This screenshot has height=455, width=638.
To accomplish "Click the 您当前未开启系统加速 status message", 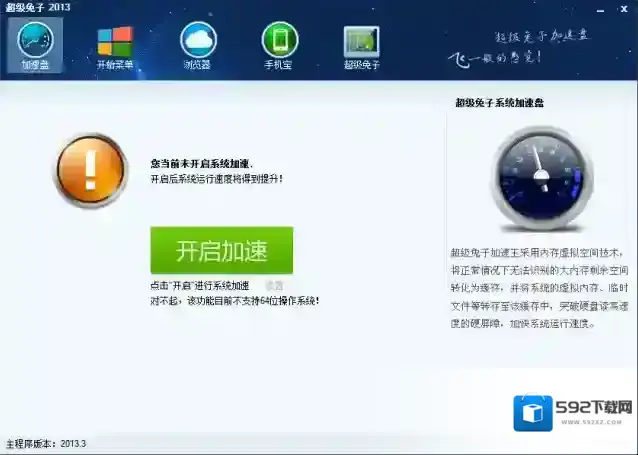I will (201, 163).
